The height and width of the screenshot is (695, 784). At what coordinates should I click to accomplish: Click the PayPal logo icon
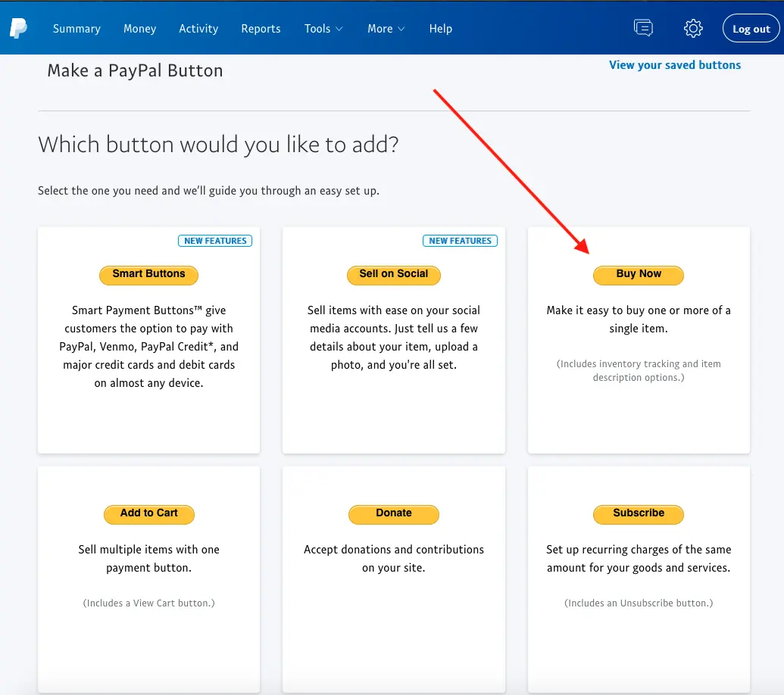click(18, 29)
